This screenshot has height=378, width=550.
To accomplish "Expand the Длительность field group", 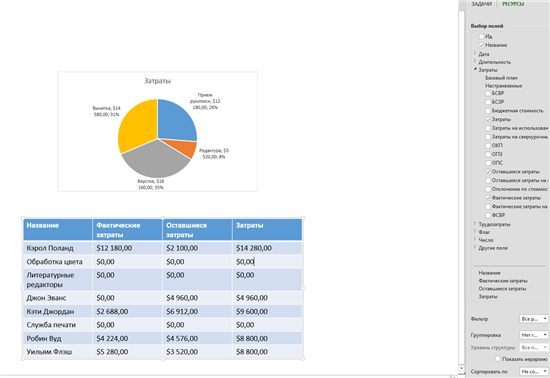I will coord(475,61).
